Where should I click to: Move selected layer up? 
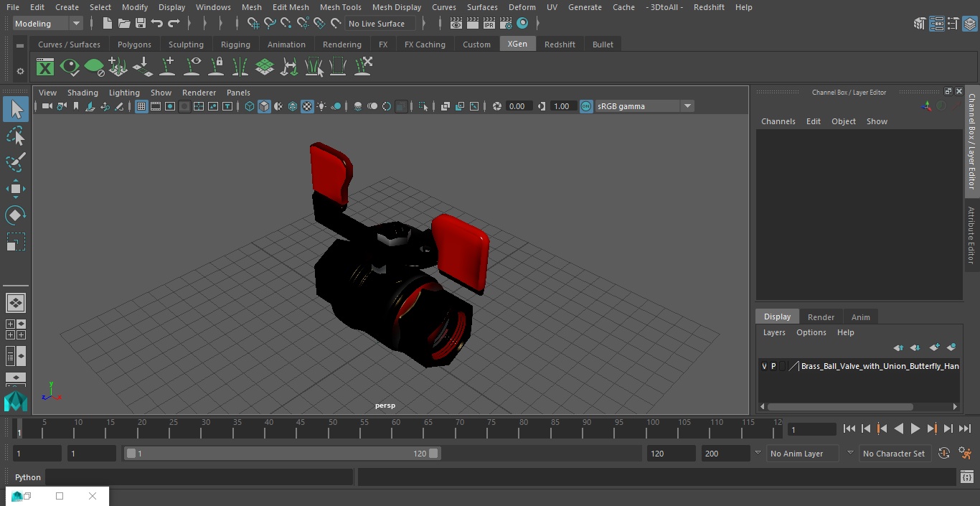898,347
